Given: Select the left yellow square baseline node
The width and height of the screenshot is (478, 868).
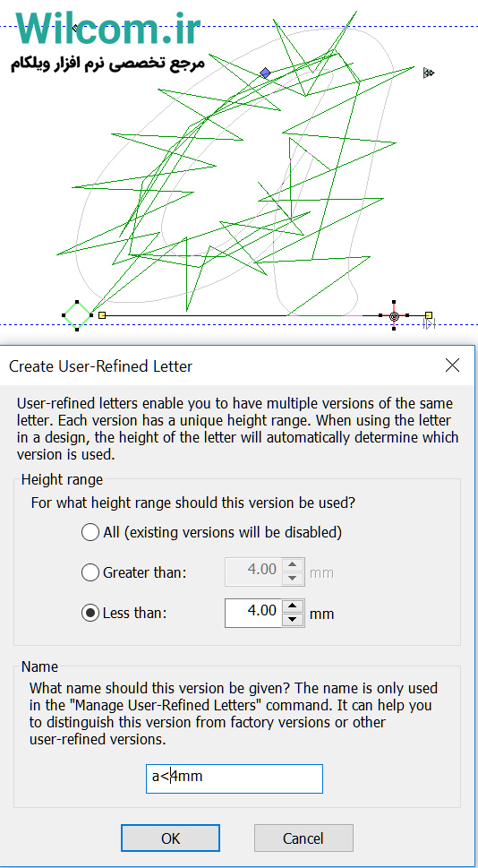Looking at the screenshot, I should pos(102,315).
